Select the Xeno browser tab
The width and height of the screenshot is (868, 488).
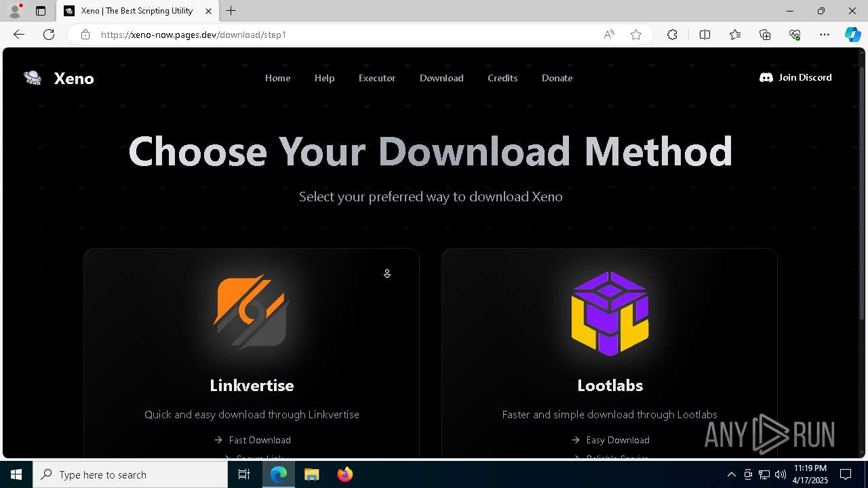point(138,11)
